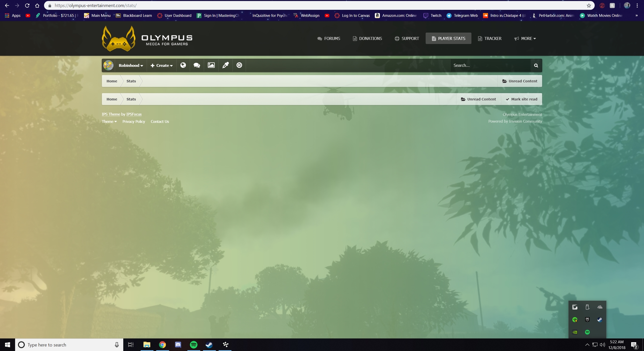Click Mark site read button
The width and height of the screenshot is (644, 351).
(521, 99)
